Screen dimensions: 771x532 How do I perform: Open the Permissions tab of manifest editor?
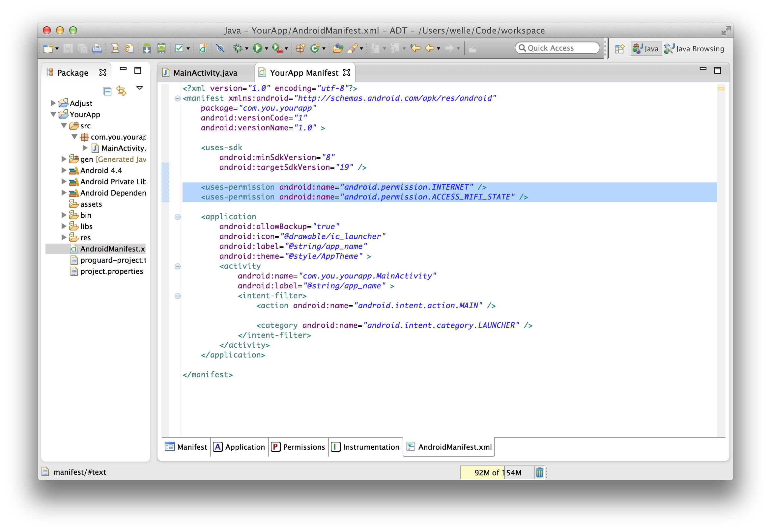pos(298,447)
